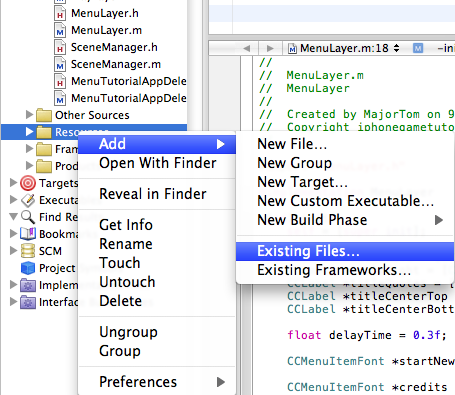
Task: Choose Existing Frameworks...
Action: tap(345, 270)
